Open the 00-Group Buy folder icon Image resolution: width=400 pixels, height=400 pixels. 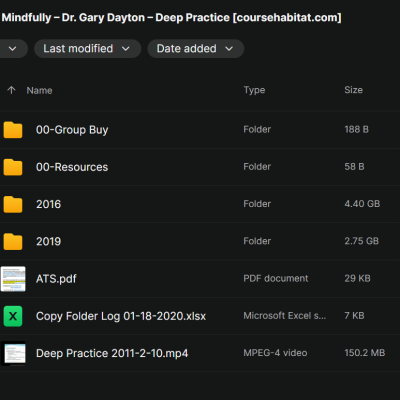coord(13,130)
